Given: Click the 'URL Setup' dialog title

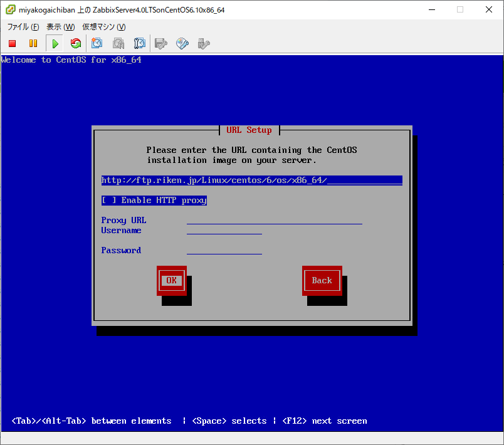Looking at the screenshot, I should [249, 130].
